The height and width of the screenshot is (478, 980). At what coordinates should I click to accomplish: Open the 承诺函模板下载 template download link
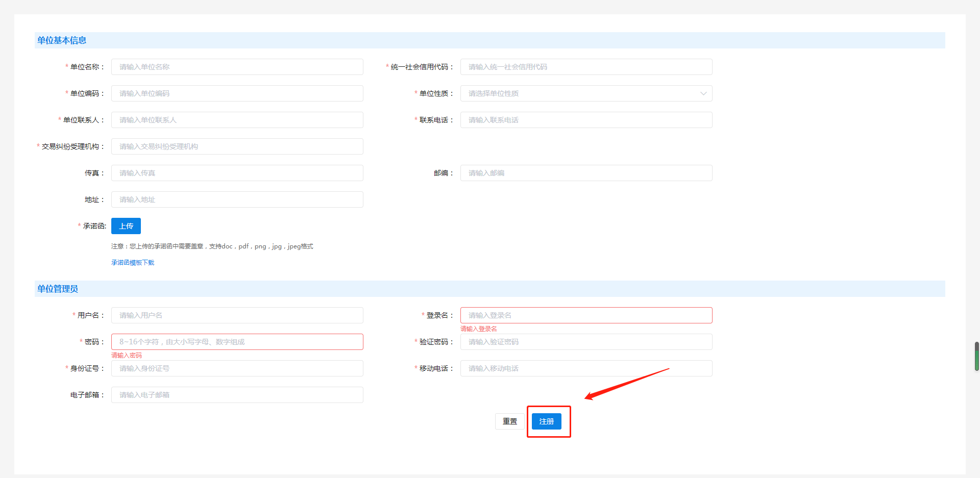(133, 263)
